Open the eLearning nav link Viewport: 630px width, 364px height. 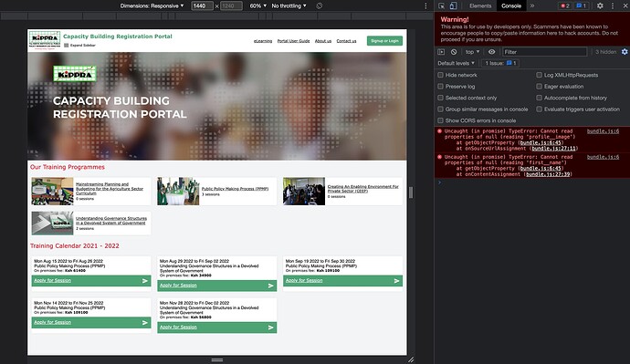(263, 41)
